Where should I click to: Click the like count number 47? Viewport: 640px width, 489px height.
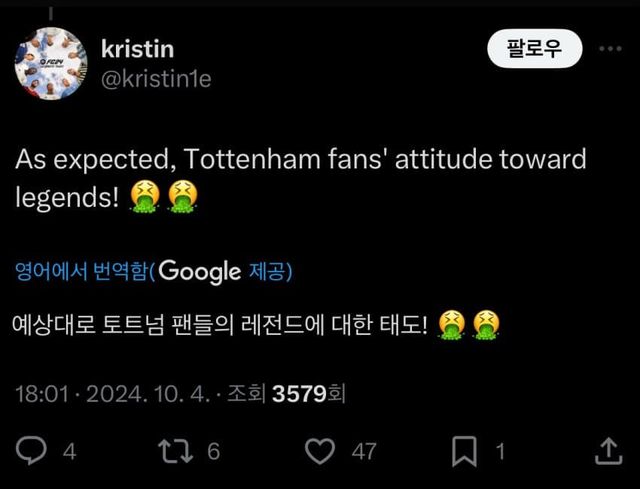point(363,452)
